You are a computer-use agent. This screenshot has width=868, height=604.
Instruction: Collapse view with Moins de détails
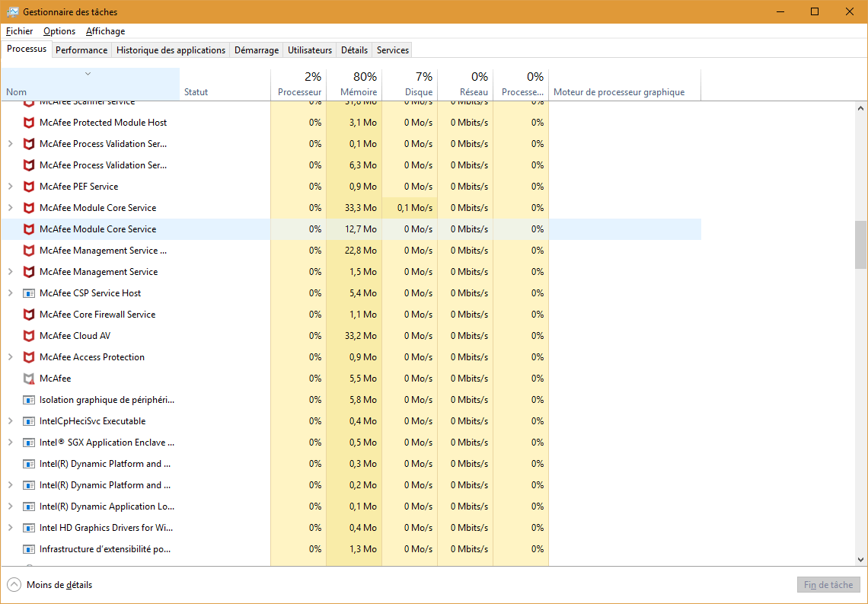tap(50, 585)
